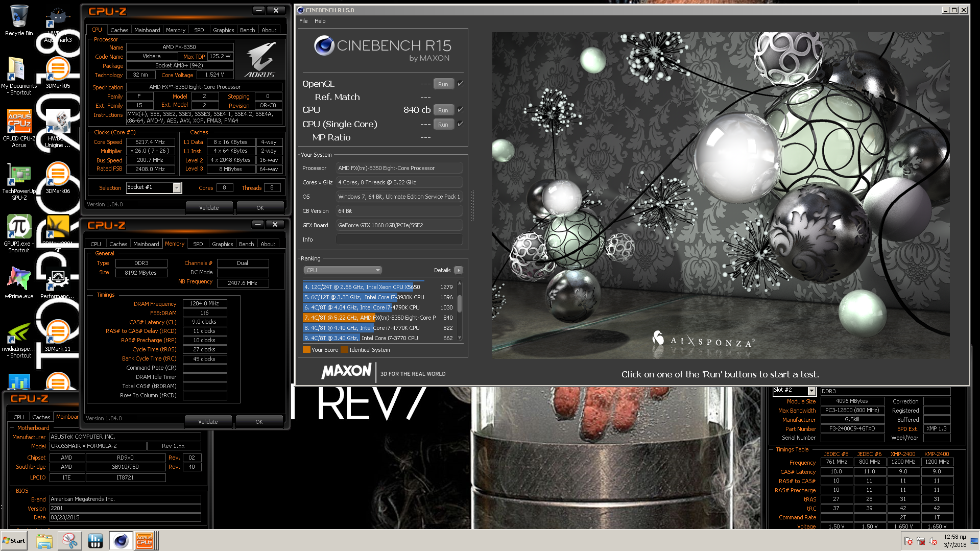Open the Socket #1 selection dropdown

pos(177,188)
